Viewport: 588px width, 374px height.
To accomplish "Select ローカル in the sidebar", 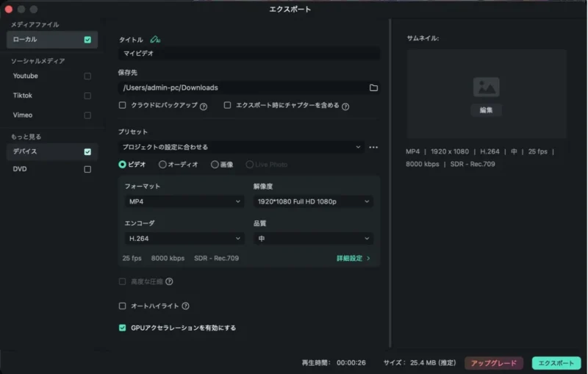I will (52, 40).
